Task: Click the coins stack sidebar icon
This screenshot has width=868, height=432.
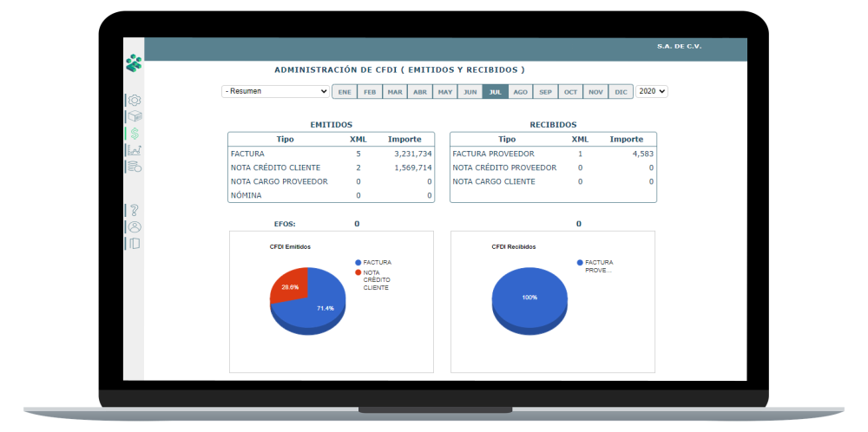Action: tap(135, 167)
